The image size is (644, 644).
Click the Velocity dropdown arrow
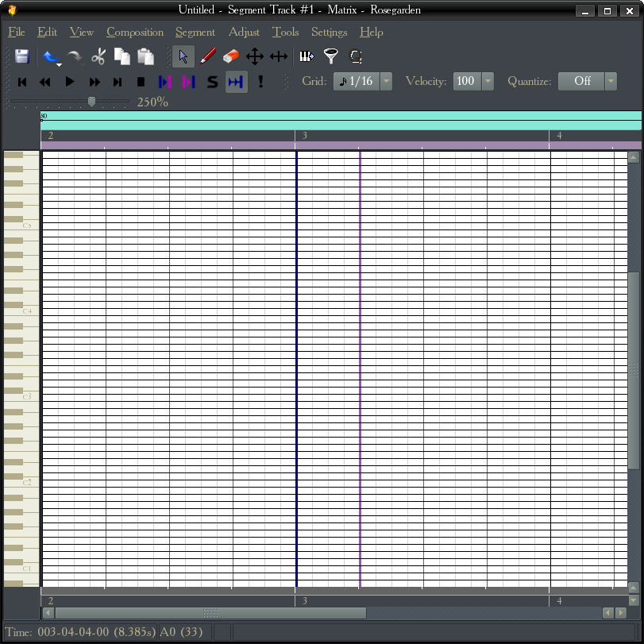point(488,81)
